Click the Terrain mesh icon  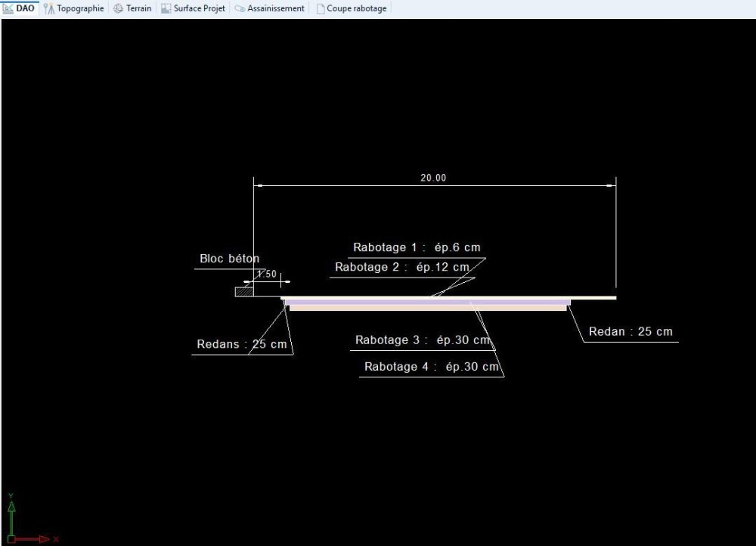(x=118, y=8)
